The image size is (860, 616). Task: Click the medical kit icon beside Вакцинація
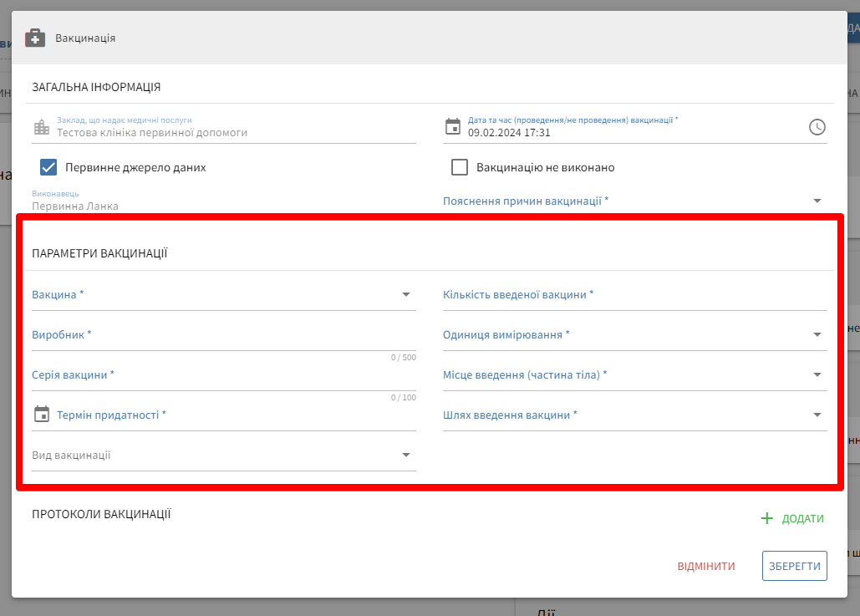tap(34, 38)
